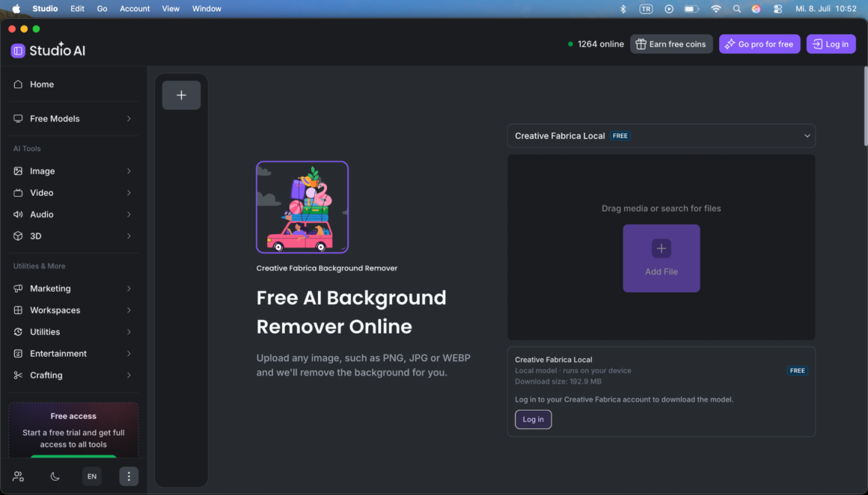Expand the Utilities submenu chevron

pyautogui.click(x=129, y=331)
